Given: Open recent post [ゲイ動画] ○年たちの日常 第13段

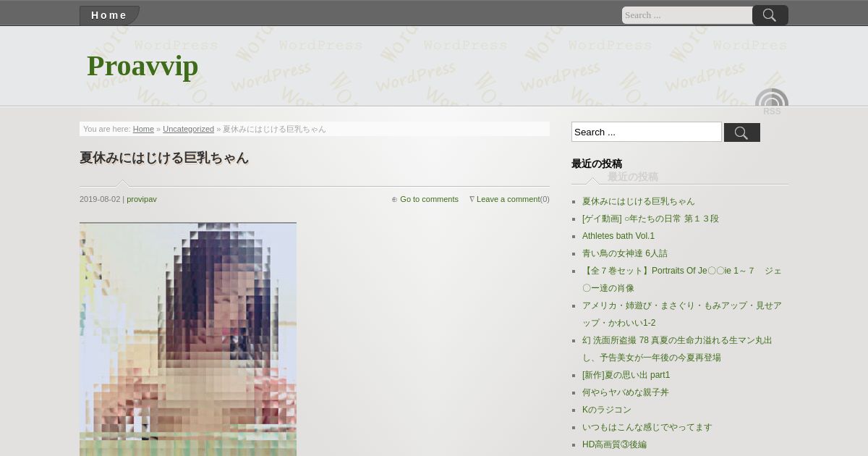Looking at the screenshot, I should point(650,219).
